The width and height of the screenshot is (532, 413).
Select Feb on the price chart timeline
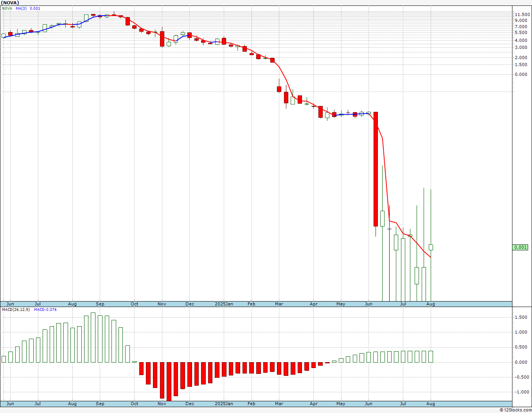[251, 304]
